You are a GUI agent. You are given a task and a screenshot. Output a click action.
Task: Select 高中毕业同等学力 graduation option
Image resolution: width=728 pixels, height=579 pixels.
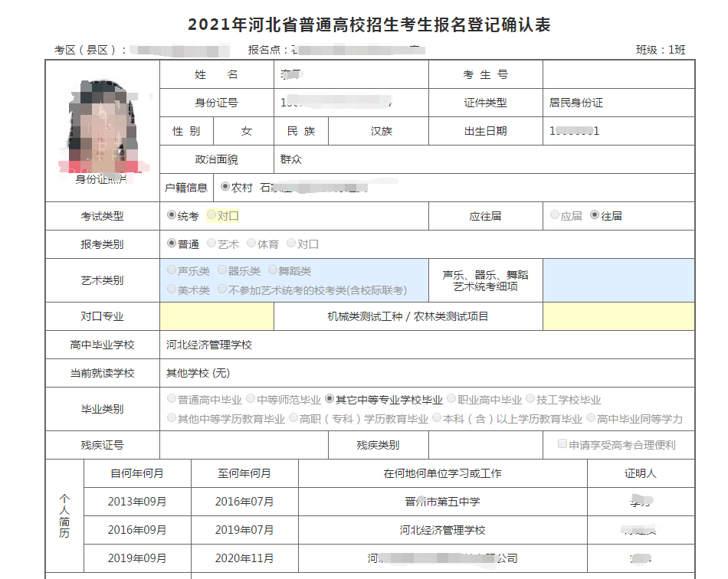591,418
